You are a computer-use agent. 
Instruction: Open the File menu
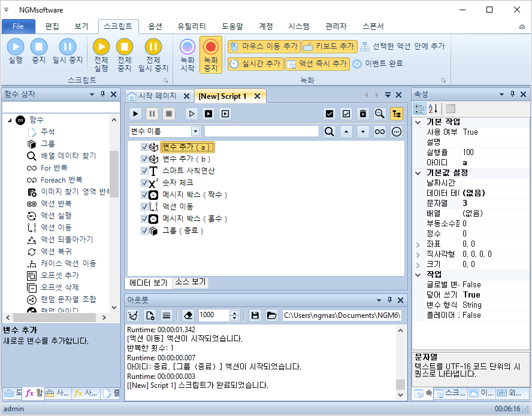pos(19,26)
